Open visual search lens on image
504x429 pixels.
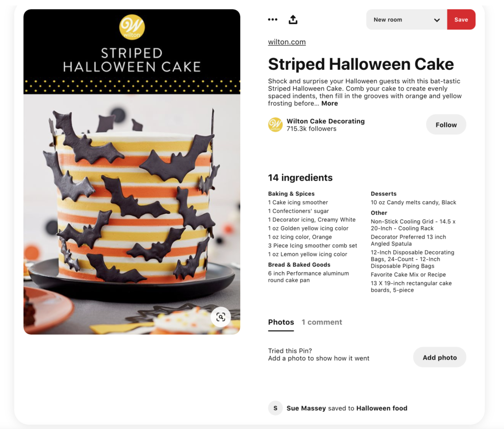pos(220,317)
